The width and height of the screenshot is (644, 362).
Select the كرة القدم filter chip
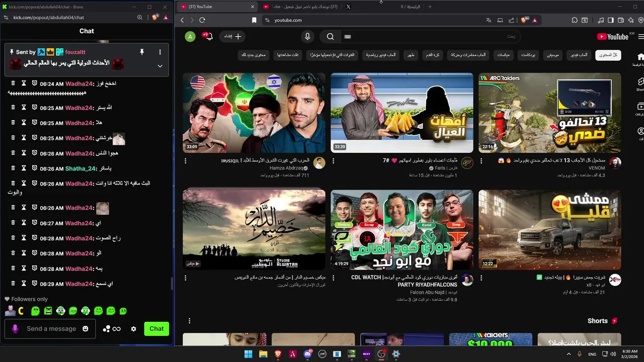tap(433, 55)
